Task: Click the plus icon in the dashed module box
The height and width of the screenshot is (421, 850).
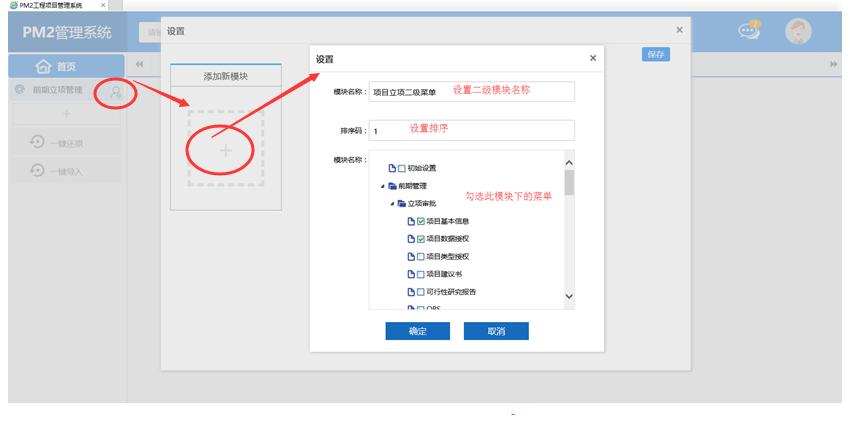Action: [225, 150]
